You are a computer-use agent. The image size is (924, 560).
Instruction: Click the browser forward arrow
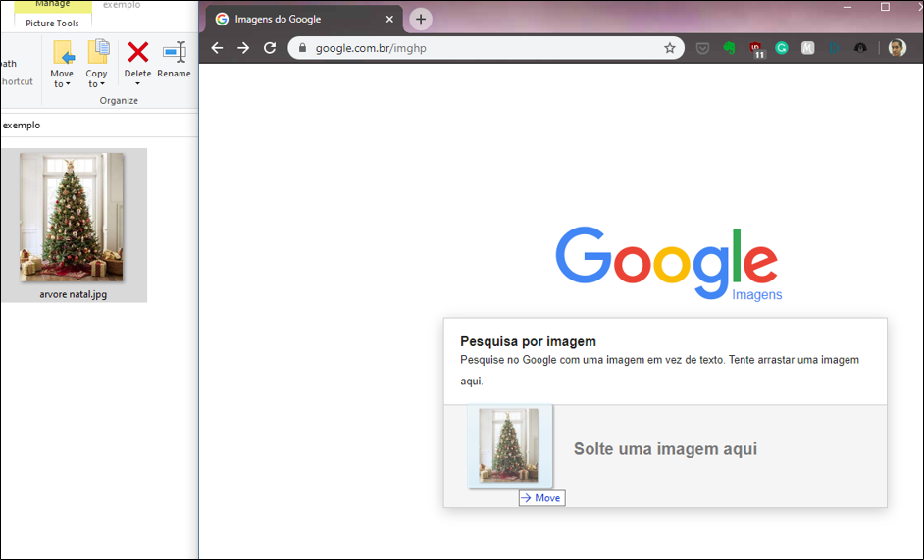[x=243, y=48]
